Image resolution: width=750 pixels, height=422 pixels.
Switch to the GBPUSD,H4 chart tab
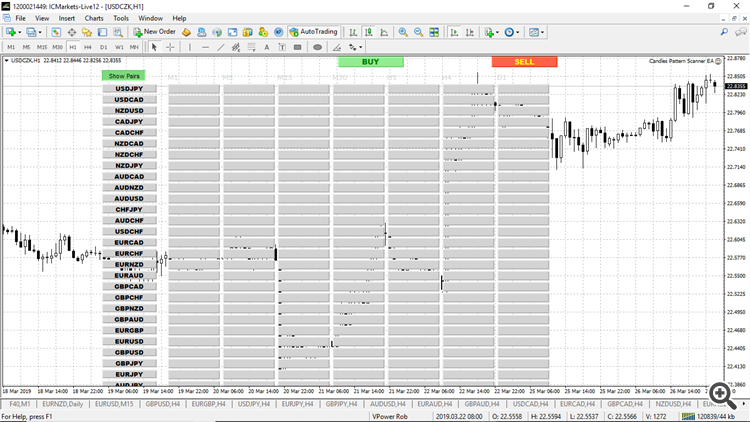[x=163, y=404]
